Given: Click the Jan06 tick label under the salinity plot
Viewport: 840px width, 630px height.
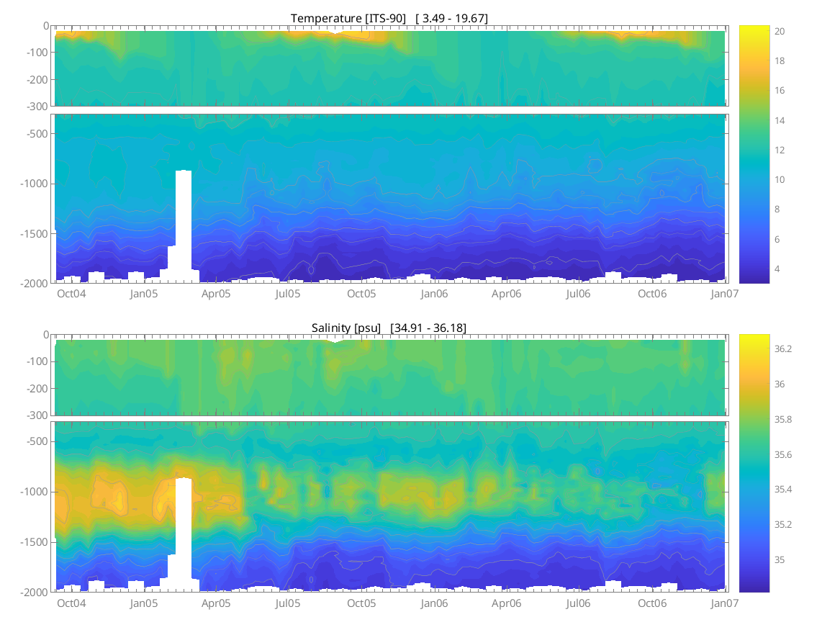Looking at the screenshot, I should pyautogui.click(x=435, y=603).
